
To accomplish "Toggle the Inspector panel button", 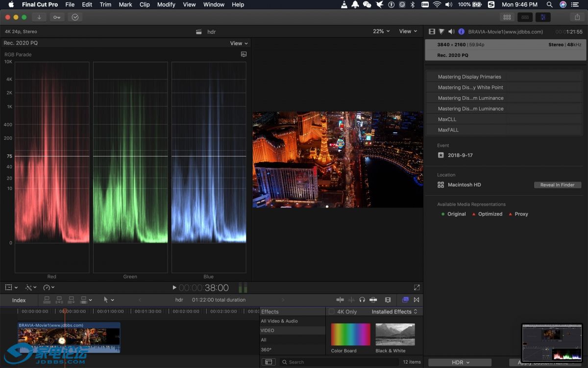I will pos(542,17).
